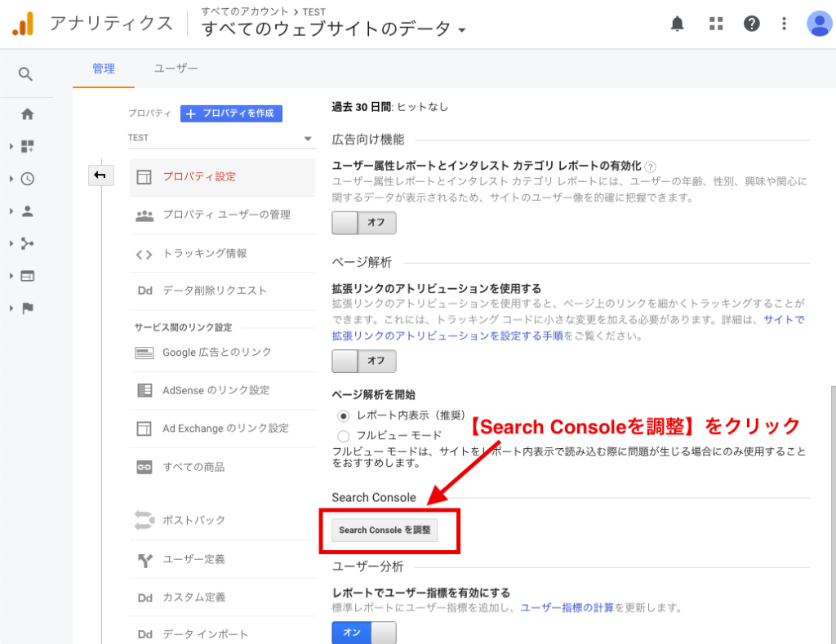Open プロパティ設定 menu item
Screen dimensions: 836x644
[x=222, y=177]
